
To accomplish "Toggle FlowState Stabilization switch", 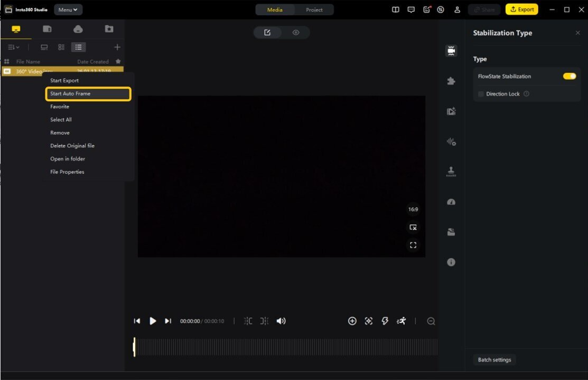I will tap(570, 76).
